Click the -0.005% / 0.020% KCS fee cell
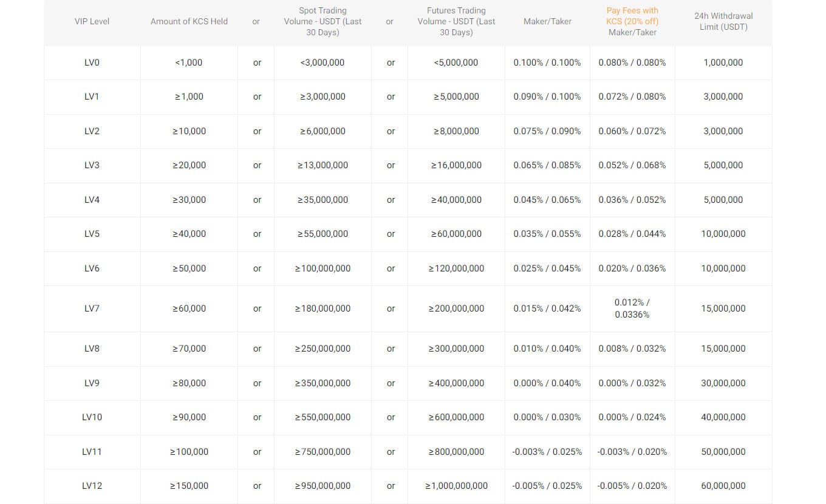 click(x=632, y=486)
